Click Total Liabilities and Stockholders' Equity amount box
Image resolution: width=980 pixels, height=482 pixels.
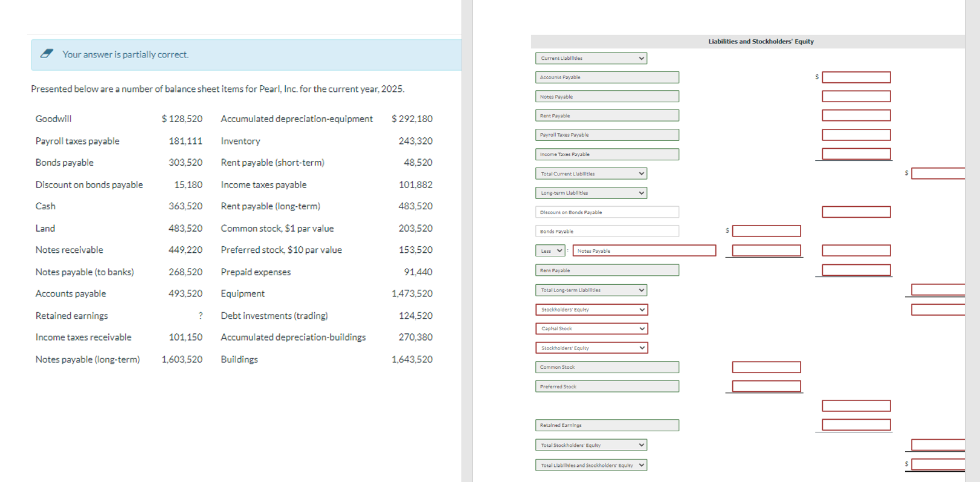click(x=938, y=464)
